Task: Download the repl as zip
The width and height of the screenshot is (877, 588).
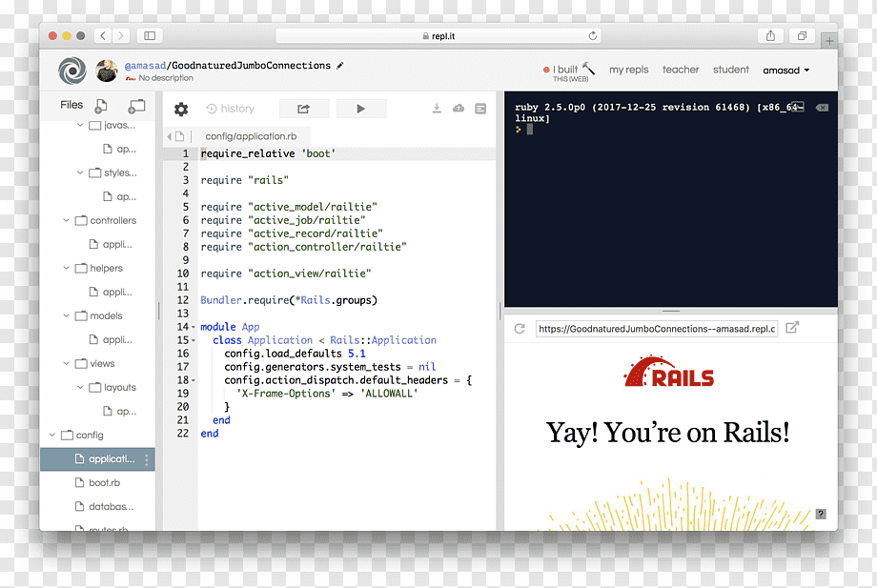Action: (437, 109)
